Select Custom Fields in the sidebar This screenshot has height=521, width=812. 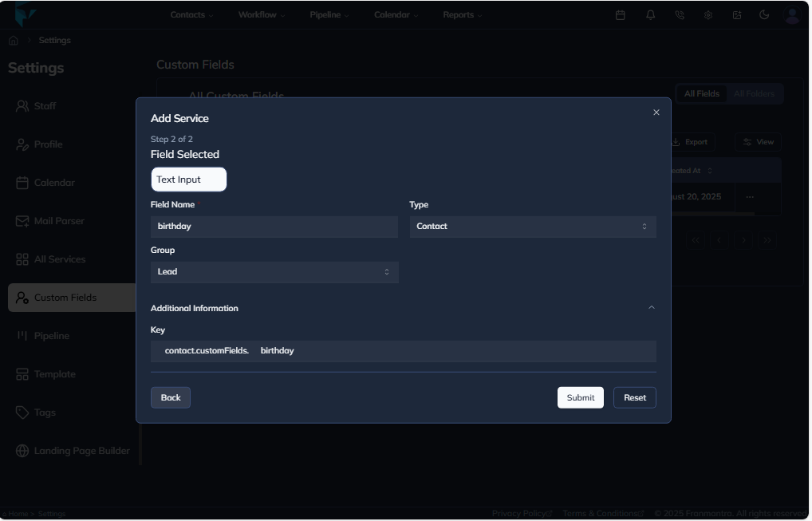pos(65,297)
